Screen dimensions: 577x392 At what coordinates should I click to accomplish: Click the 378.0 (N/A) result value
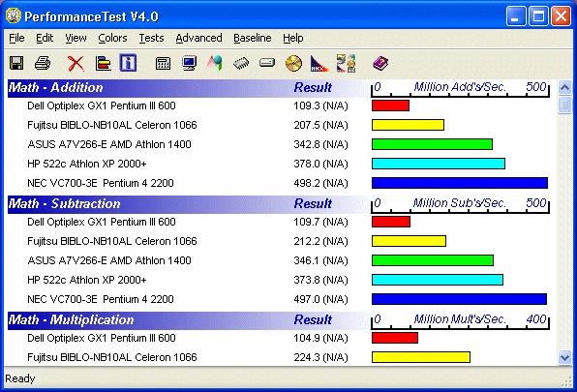point(320,164)
